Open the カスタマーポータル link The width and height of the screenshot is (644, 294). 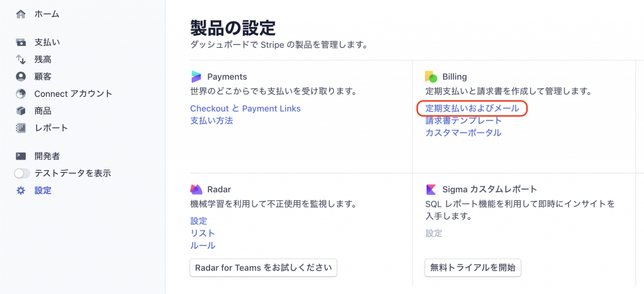click(x=464, y=133)
